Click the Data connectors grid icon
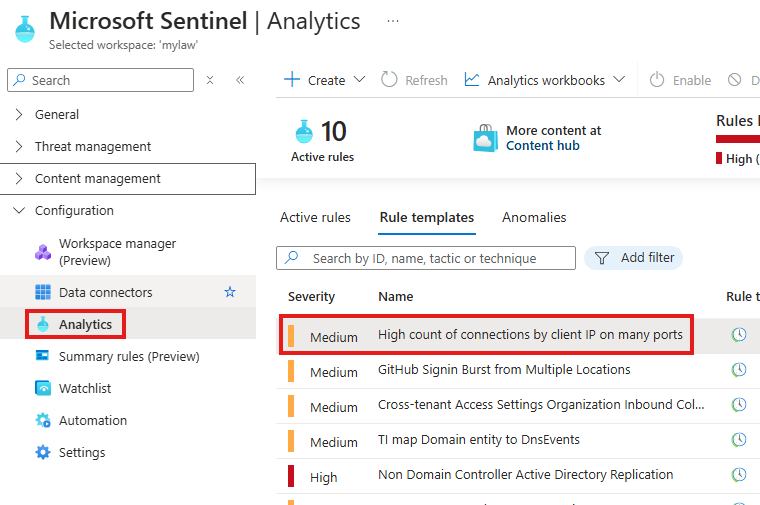760x505 pixels. 43,293
